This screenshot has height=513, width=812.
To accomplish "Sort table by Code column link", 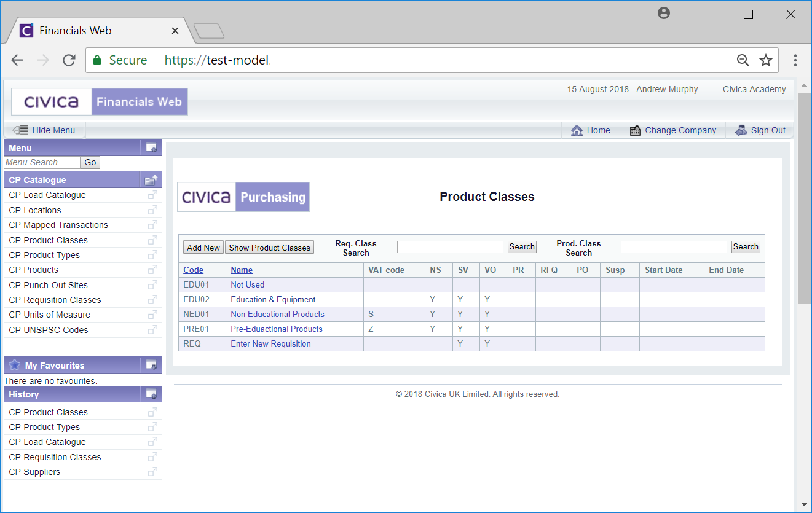I will (193, 270).
